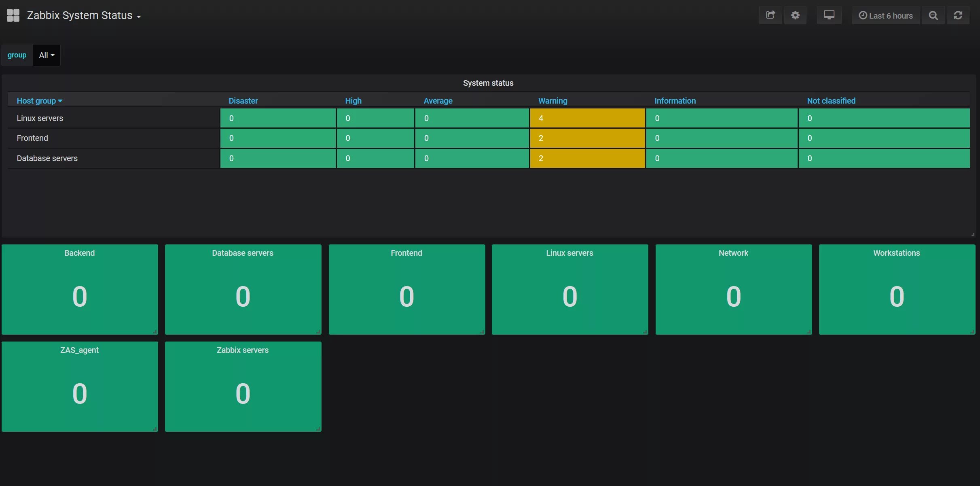Open dashboard settings gear icon
The width and height of the screenshot is (980, 486).
(x=795, y=15)
